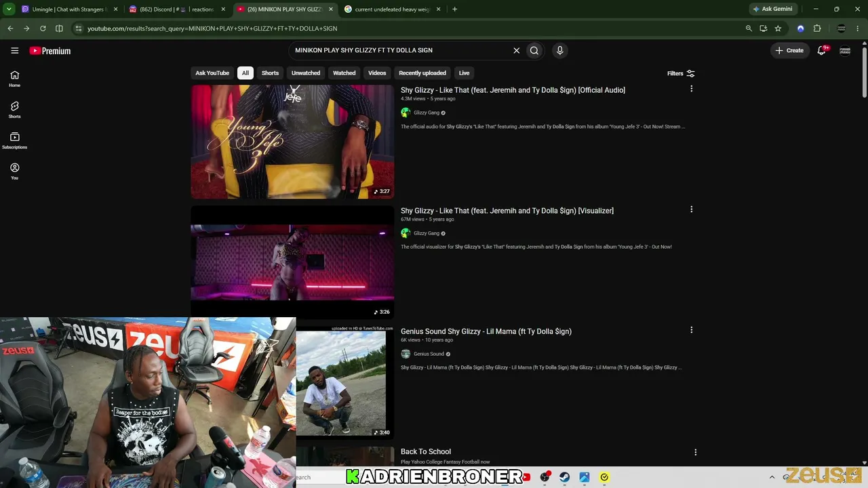Open the Photos app in the taskbar
Screen dimensions: 868x488
(584, 477)
